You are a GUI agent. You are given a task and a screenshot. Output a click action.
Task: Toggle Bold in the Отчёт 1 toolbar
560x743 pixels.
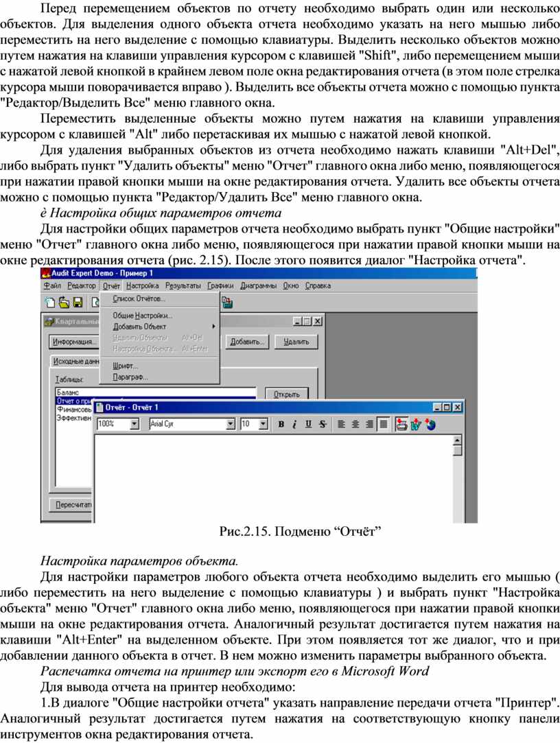point(281,424)
